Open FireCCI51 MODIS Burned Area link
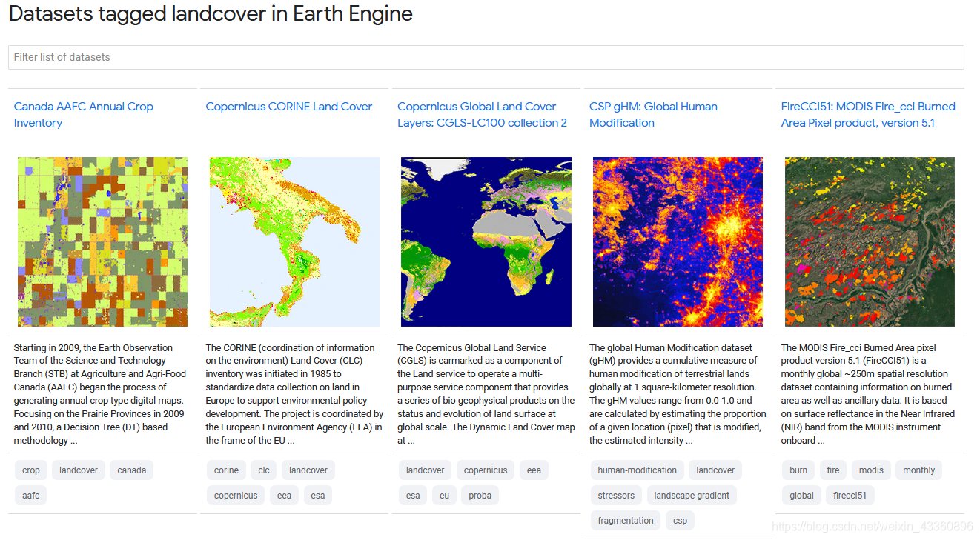Screen dimensions: 980x540 (868, 115)
